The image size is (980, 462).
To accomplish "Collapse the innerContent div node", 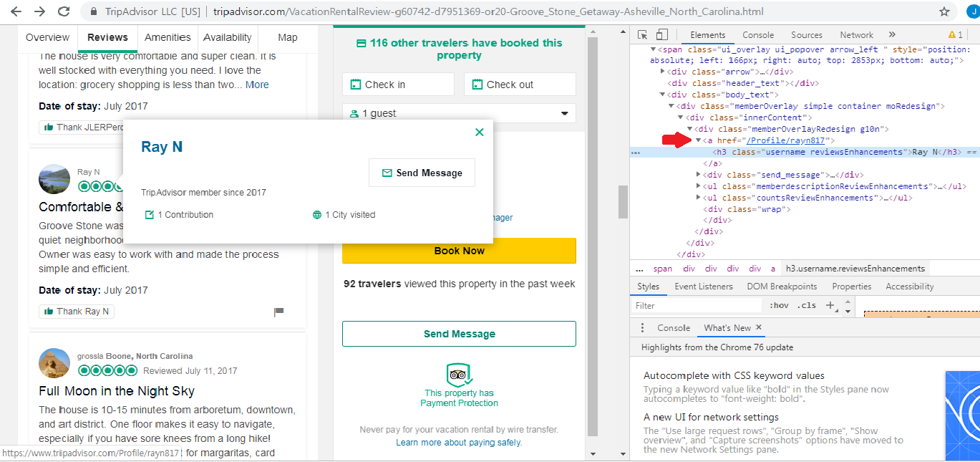I will click(x=681, y=117).
